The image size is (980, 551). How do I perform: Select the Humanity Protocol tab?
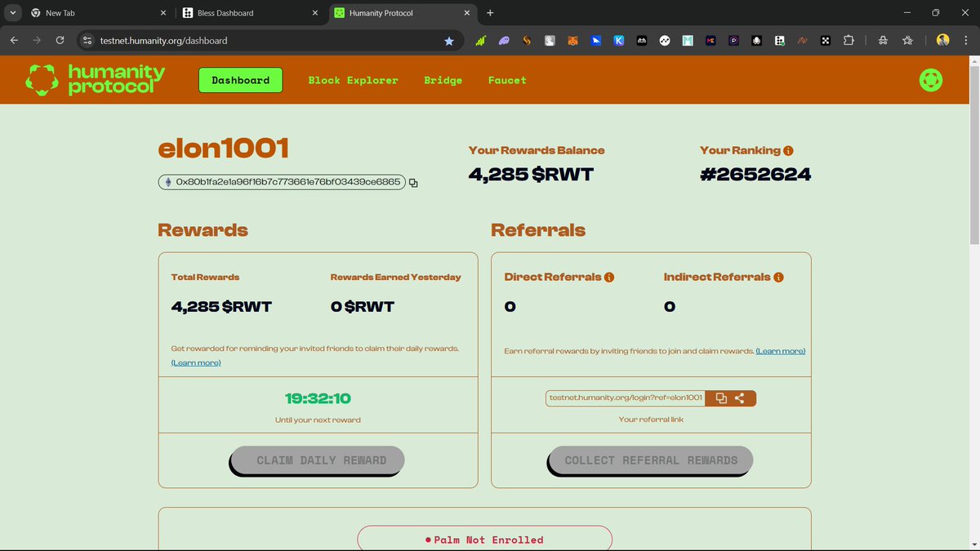[x=403, y=13]
